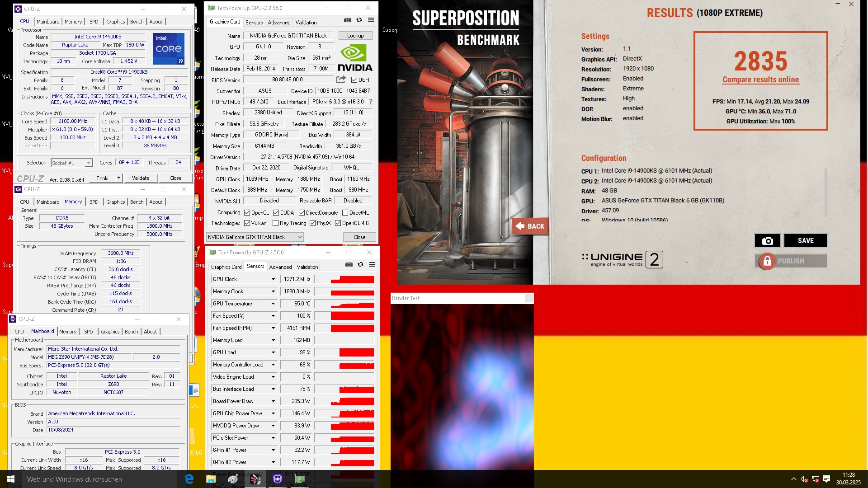Toggle Ray Tracing checkbox
Viewport: 868px width, 488px height.
point(275,223)
